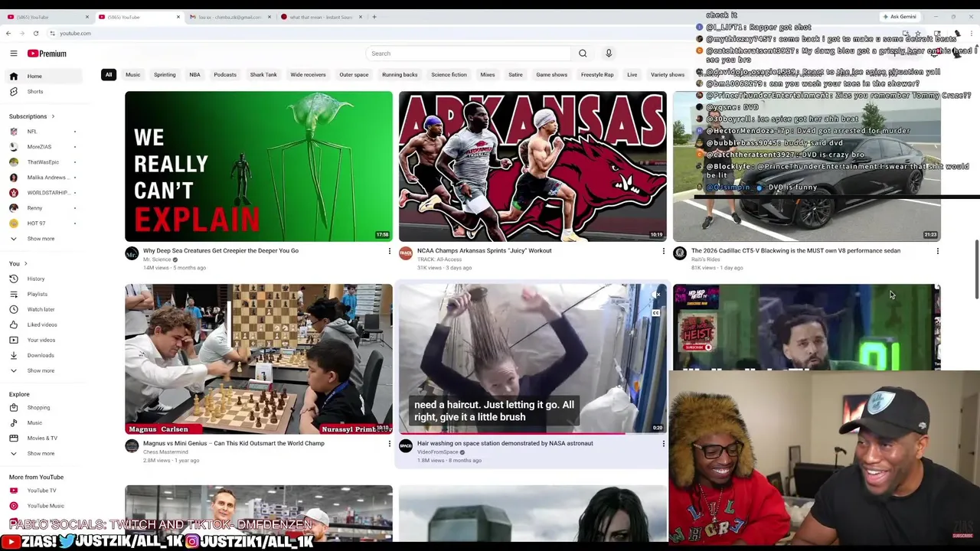Open more options for Hair washing video
The height and width of the screenshot is (551, 980).
point(663,444)
